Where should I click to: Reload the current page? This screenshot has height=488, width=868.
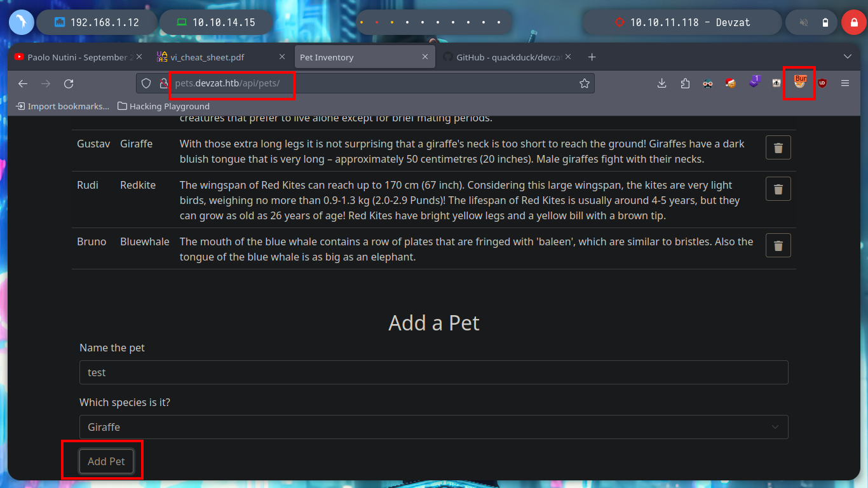pyautogui.click(x=69, y=83)
